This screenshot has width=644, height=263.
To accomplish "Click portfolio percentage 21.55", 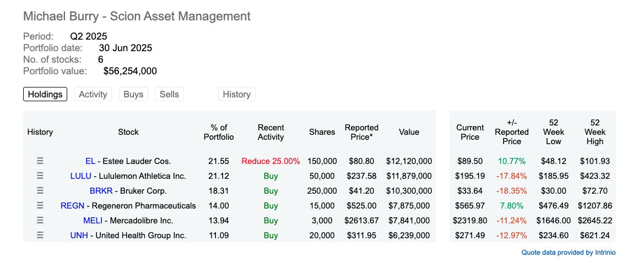I will (219, 161).
